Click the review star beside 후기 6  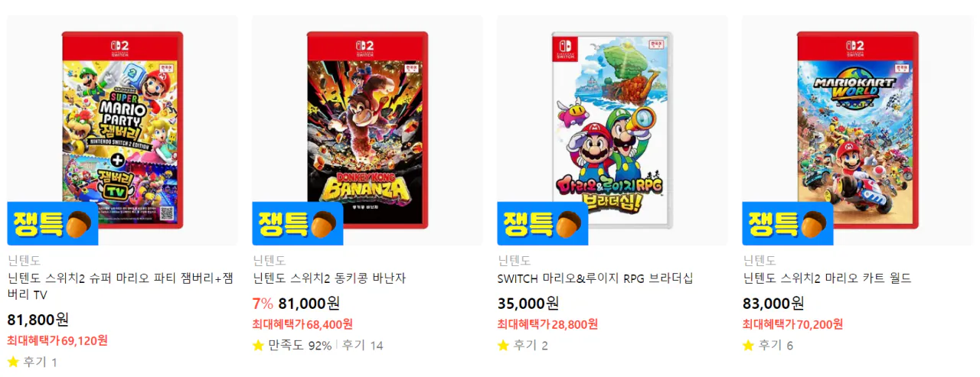(x=748, y=346)
